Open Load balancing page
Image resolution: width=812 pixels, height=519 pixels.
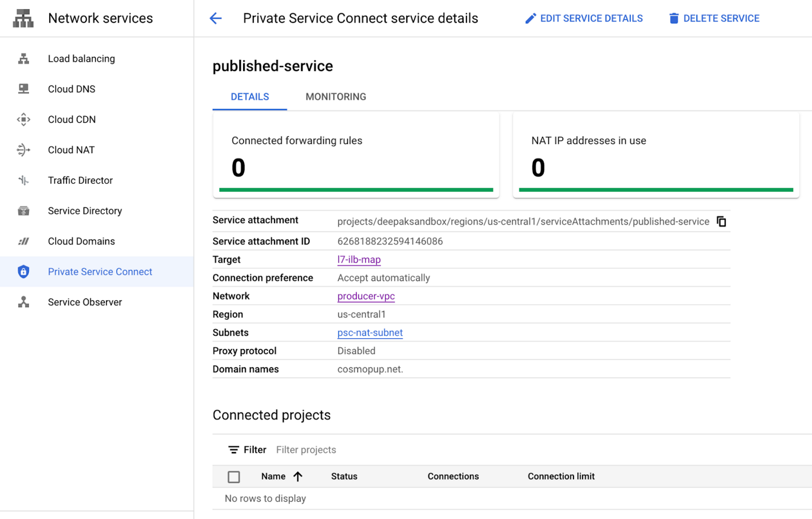pos(81,58)
